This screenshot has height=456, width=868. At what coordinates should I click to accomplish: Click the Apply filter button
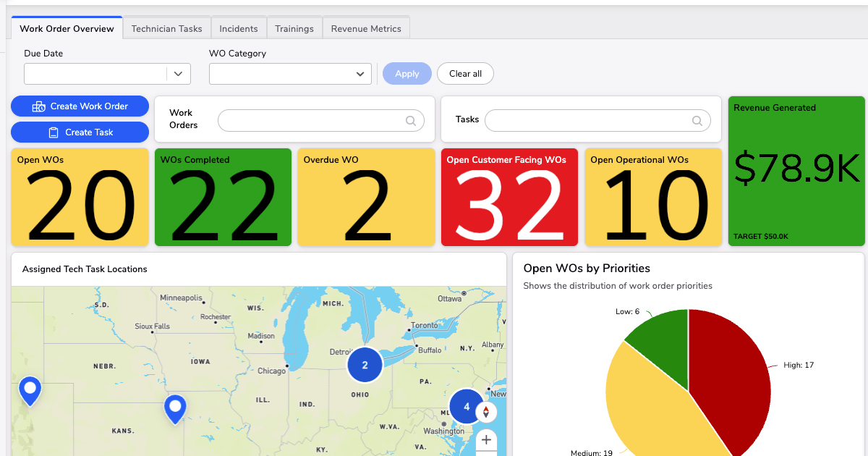[407, 74]
